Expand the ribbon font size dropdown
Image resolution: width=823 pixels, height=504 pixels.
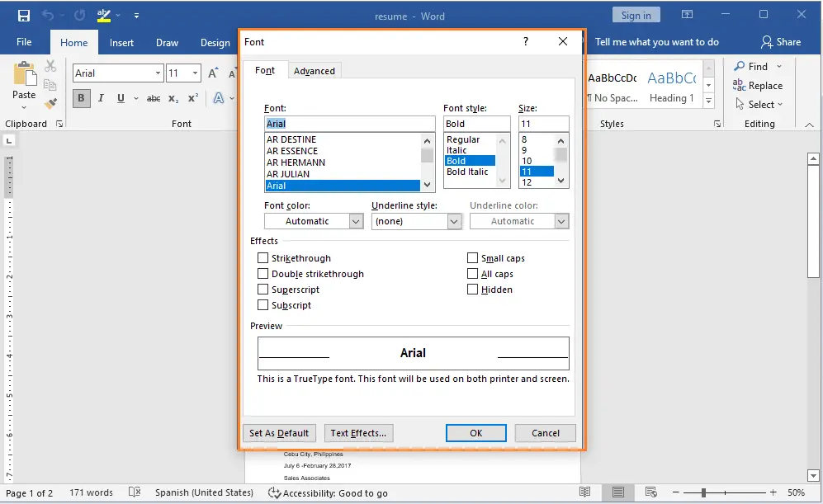coord(196,73)
